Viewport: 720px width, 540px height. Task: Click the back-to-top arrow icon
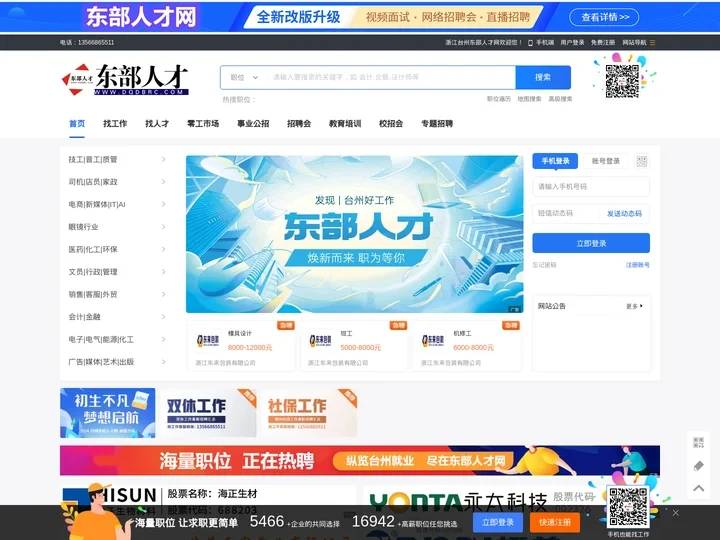(698, 488)
